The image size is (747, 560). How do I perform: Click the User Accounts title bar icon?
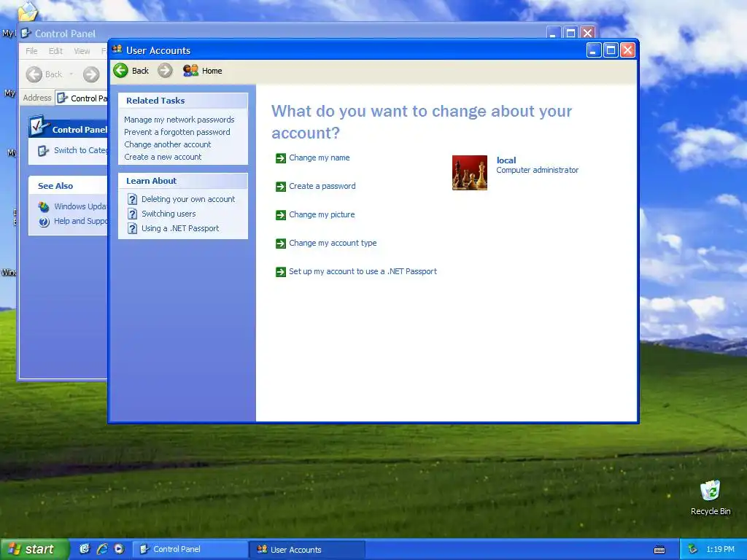pyautogui.click(x=117, y=50)
